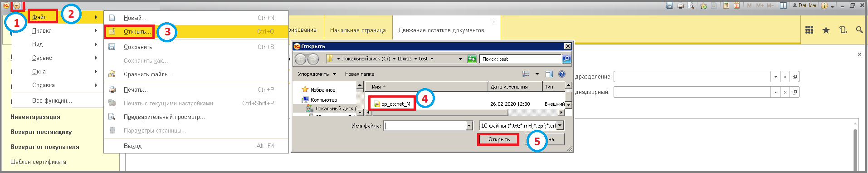Clear the second filter field with x

click(x=785, y=92)
